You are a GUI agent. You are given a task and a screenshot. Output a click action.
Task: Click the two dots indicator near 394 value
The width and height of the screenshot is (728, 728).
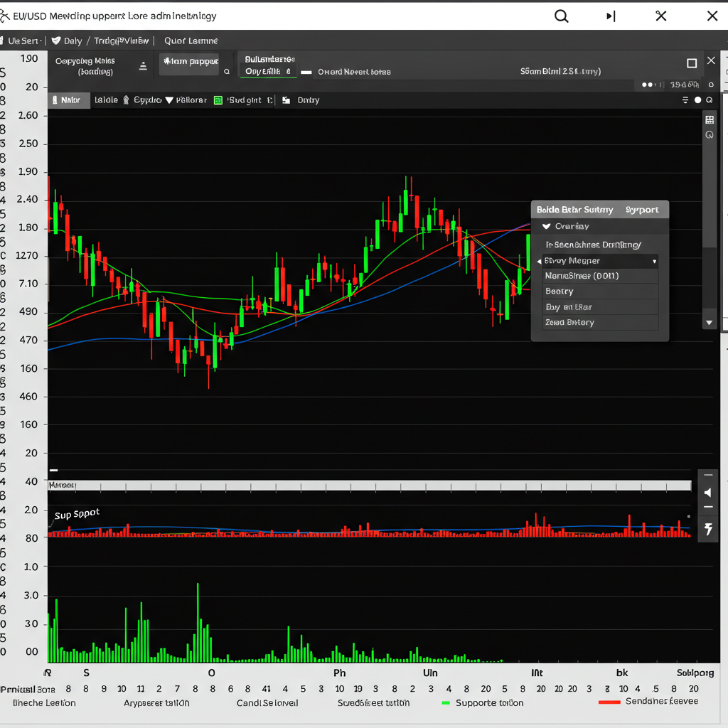click(x=647, y=85)
